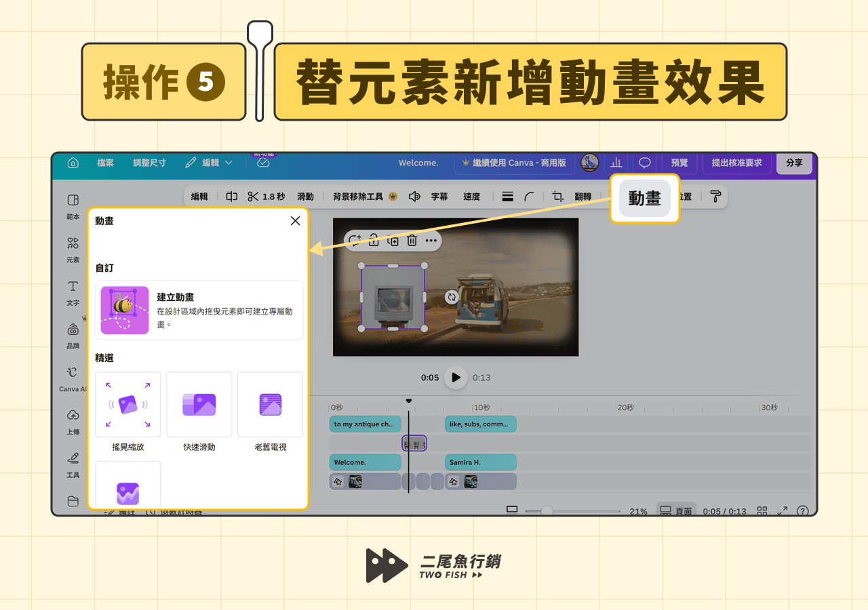Open the three-dot more options menu

pyautogui.click(x=431, y=240)
